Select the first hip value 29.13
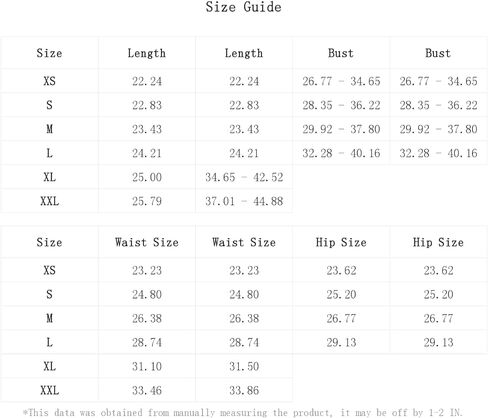Image resolution: width=488 pixels, height=418 pixels. [x=341, y=342]
